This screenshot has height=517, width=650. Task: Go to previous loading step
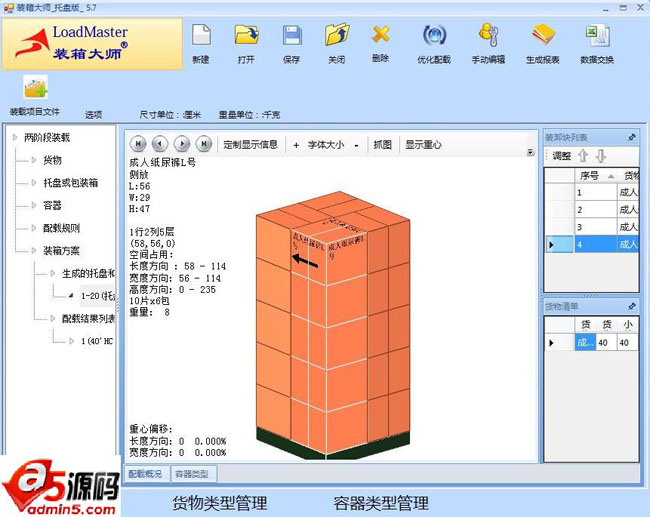point(160,144)
